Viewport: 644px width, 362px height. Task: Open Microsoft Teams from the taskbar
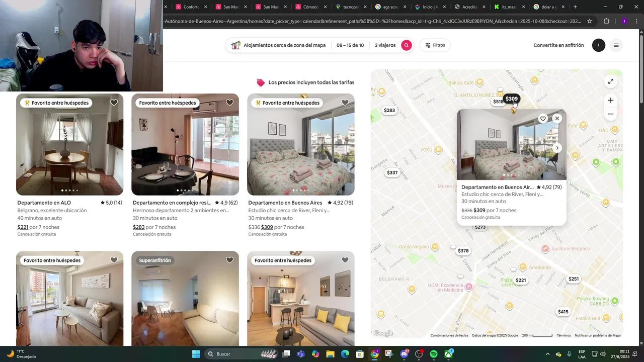click(x=301, y=354)
